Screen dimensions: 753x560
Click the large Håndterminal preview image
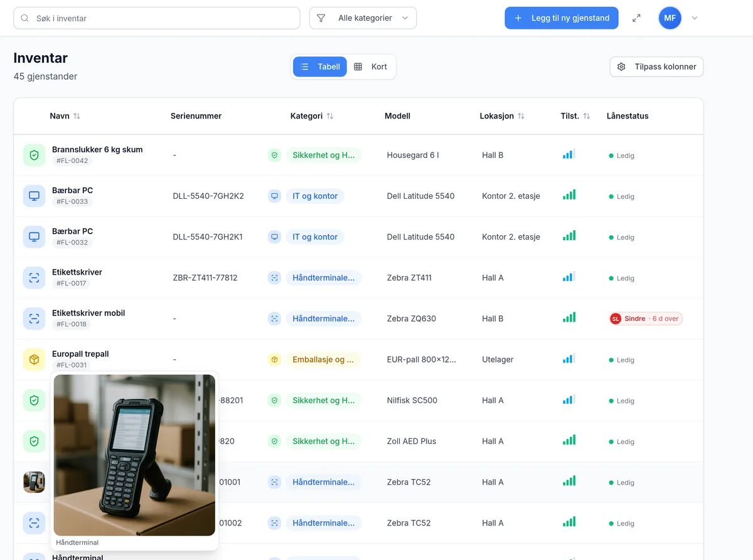(134, 455)
